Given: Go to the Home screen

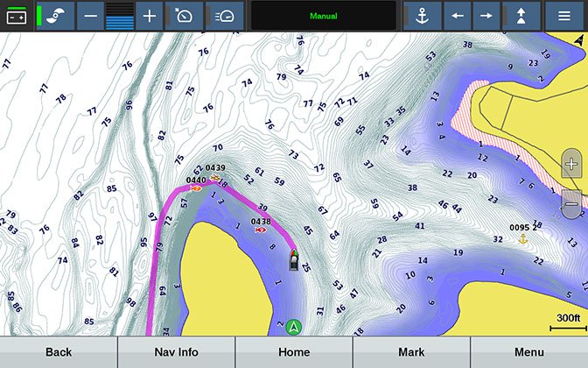Looking at the screenshot, I should pos(294,352).
